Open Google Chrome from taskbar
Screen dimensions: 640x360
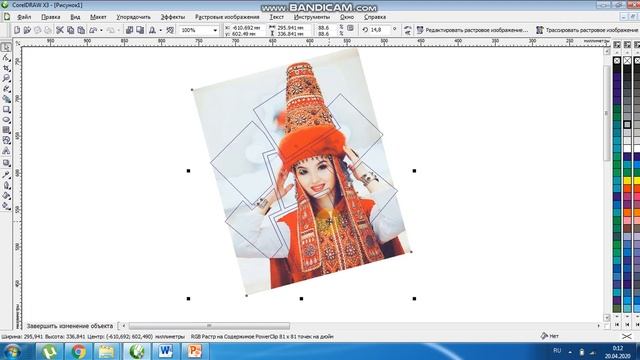(x=78, y=351)
